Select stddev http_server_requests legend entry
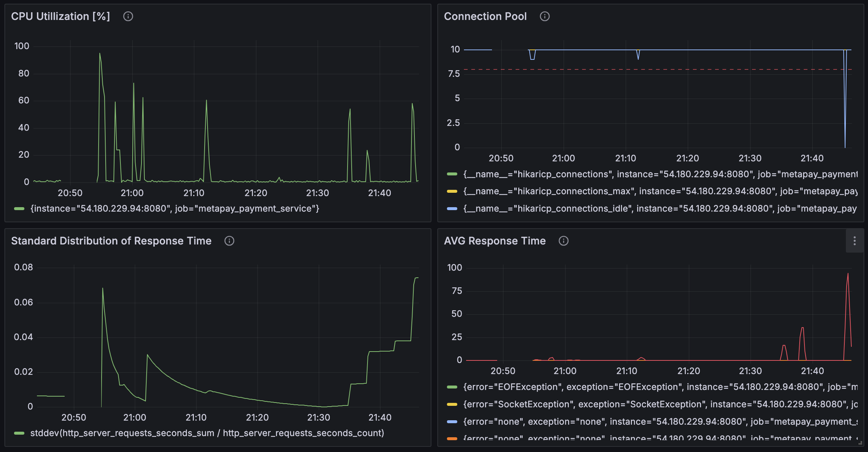 (x=207, y=433)
